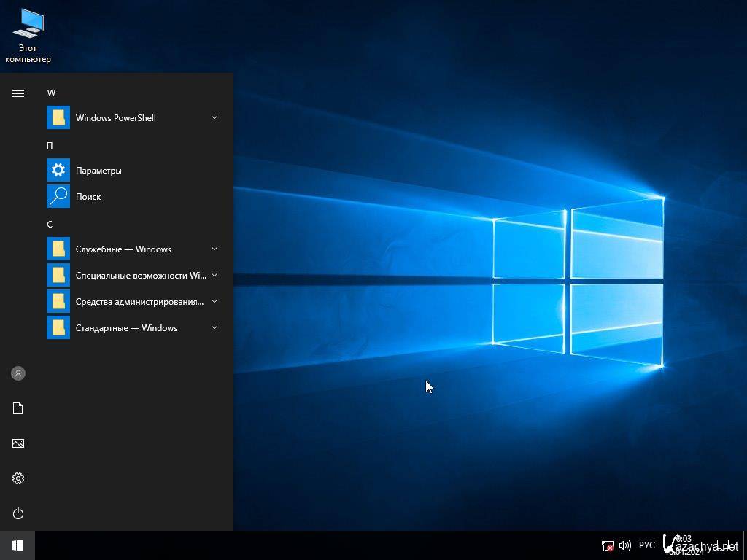Expand the Windows PowerShell folder chevron
The image size is (747, 560).
click(214, 117)
